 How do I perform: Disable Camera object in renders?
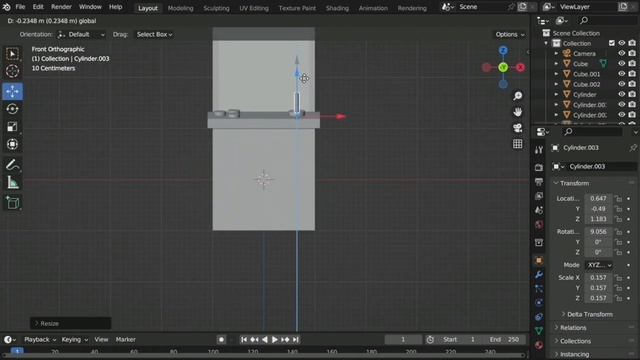pos(632,53)
